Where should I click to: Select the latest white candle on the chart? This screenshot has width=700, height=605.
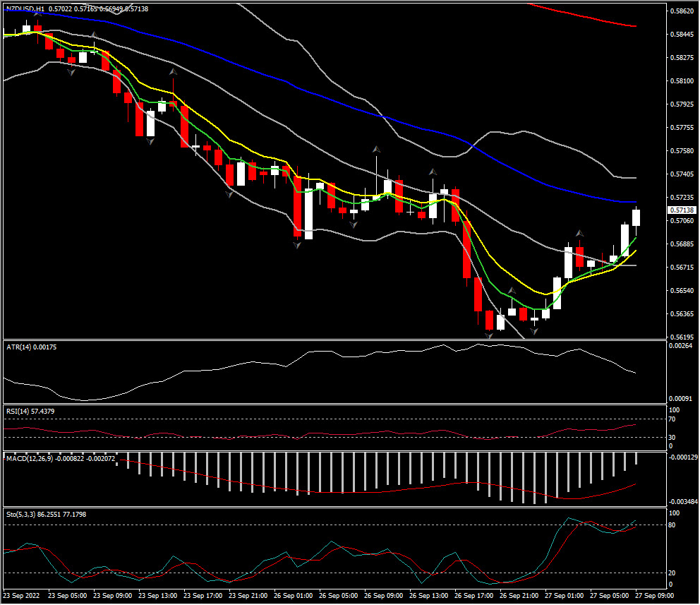[x=636, y=217]
